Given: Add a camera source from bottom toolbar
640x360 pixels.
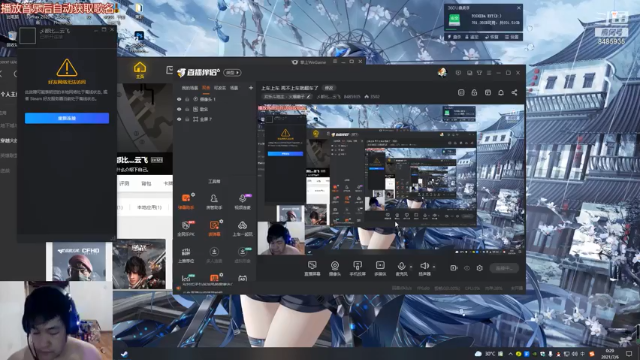Looking at the screenshot, I should [335, 268].
